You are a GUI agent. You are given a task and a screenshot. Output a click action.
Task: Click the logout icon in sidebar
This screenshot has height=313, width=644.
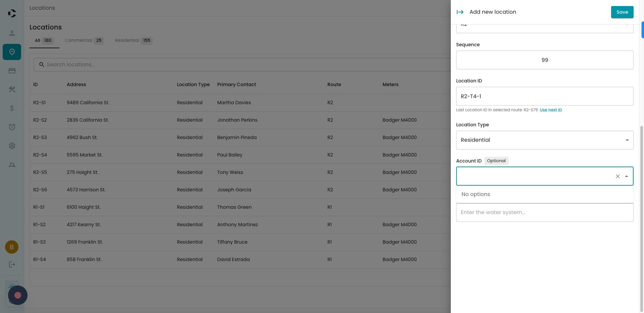coord(12,264)
